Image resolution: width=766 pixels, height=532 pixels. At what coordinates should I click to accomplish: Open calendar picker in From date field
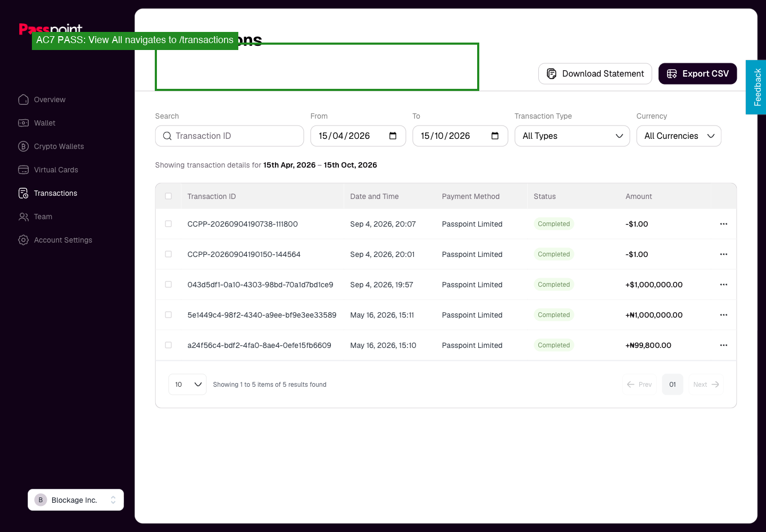[393, 136]
